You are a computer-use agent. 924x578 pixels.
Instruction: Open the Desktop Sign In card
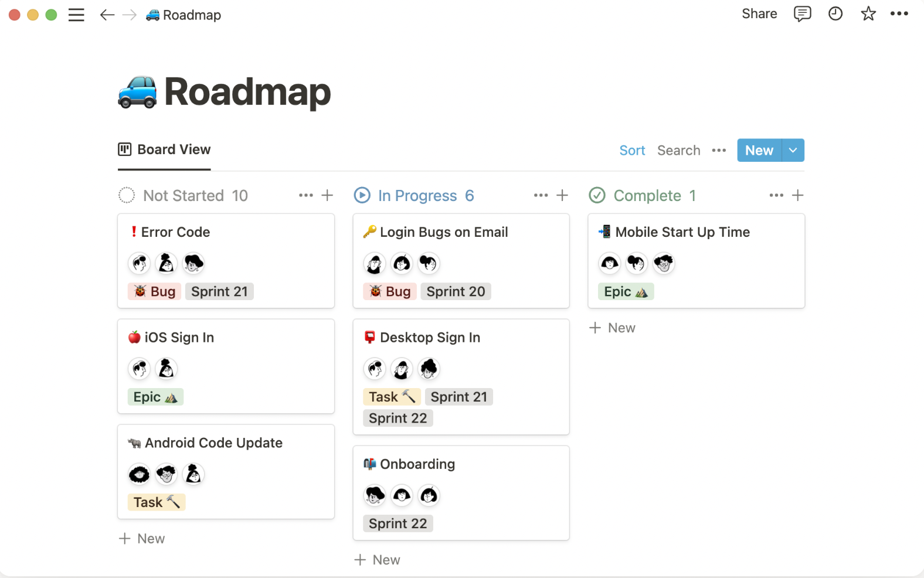coord(430,338)
